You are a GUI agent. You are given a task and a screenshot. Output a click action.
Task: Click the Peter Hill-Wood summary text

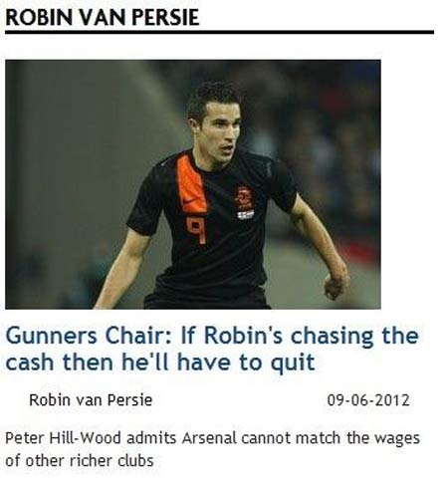pos(212,449)
